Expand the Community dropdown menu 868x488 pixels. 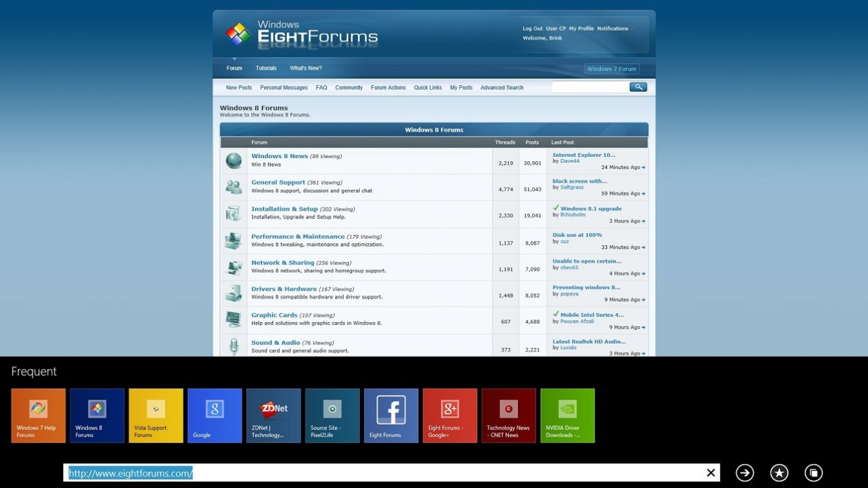click(x=349, y=88)
